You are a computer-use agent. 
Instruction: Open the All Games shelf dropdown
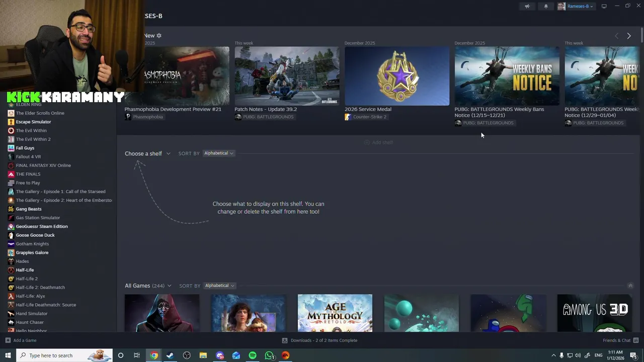coord(148,286)
